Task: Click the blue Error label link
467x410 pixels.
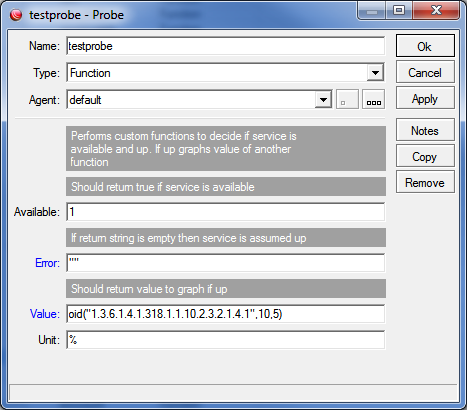Action: coord(47,263)
